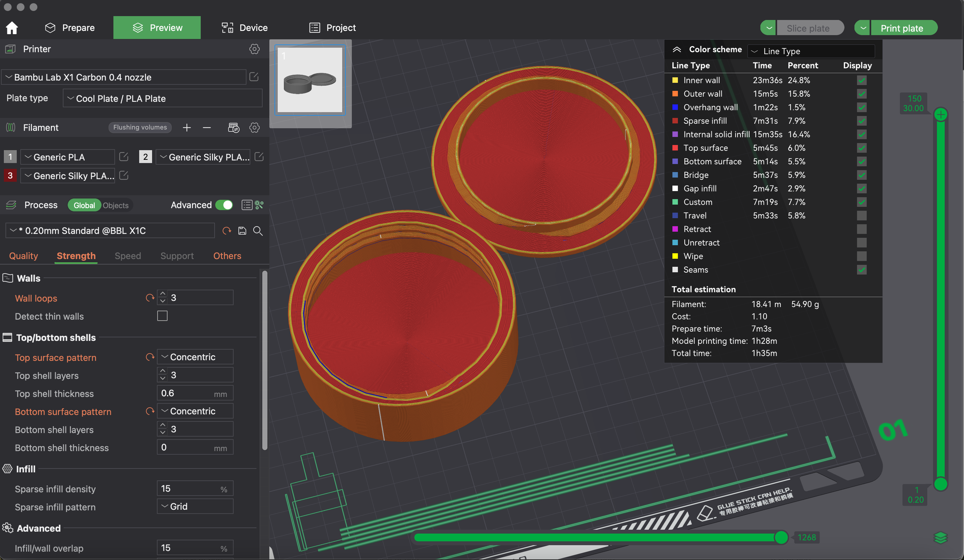
Task: Enable Detect thin walls checkbox
Action: coord(162,316)
